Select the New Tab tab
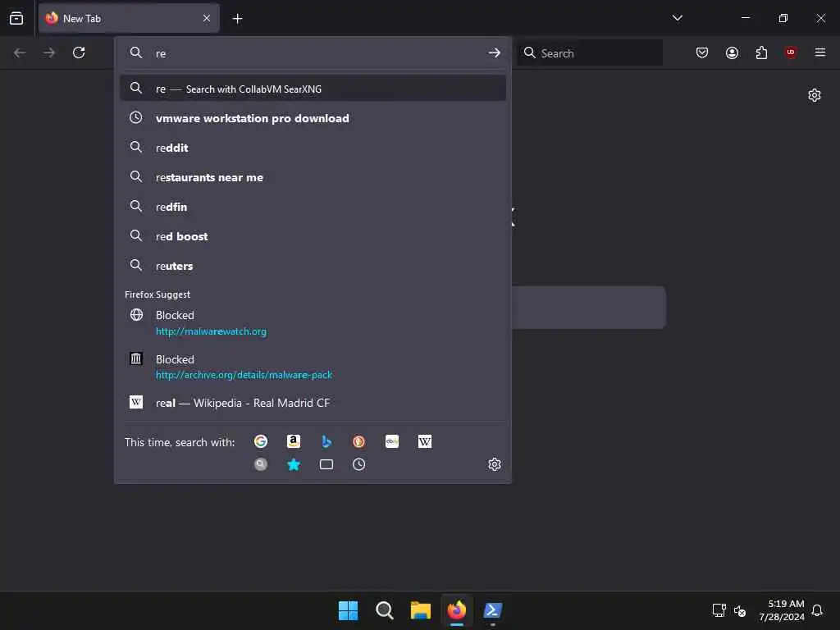This screenshot has height=630, width=840. 129,18
